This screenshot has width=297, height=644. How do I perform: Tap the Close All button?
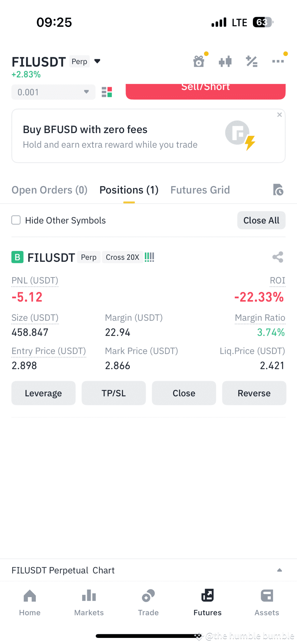coord(261,220)
